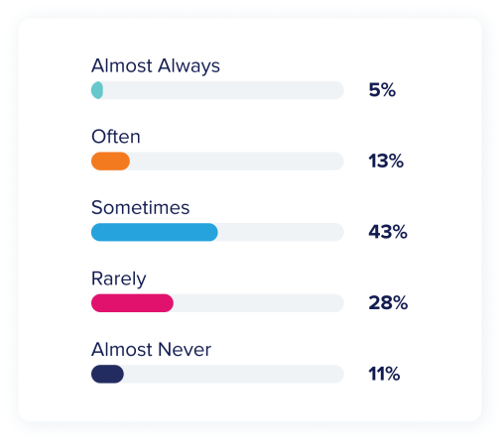Click the 43% value text

point(388,232)
